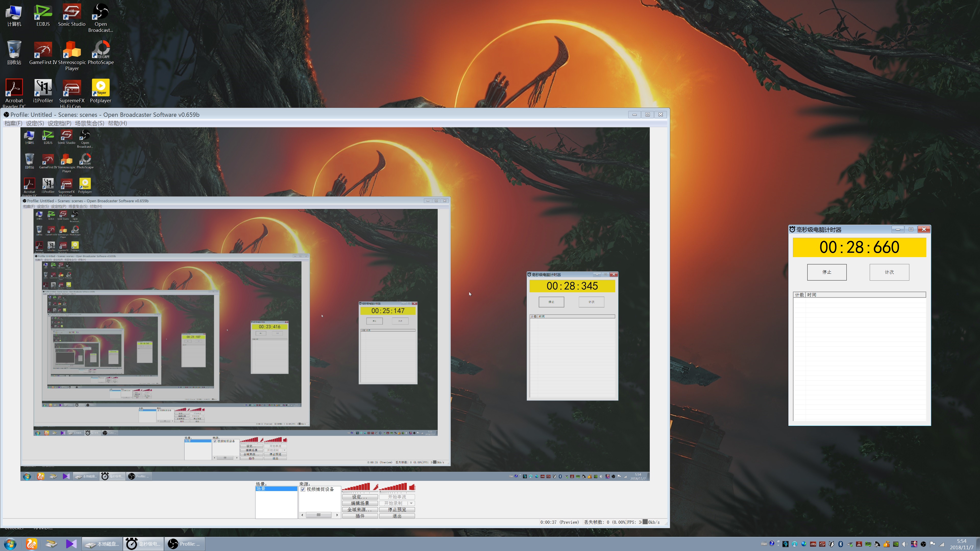The image size is (980, 551).
Task: Open the Windows Start orb
Action: (10, 544)
